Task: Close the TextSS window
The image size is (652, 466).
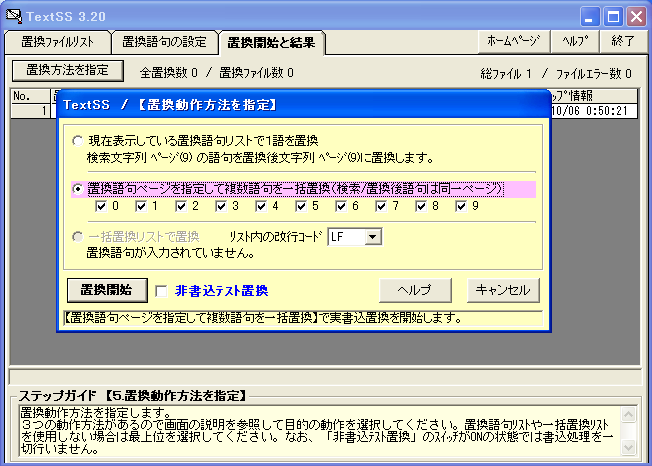Action: point(637,17)
